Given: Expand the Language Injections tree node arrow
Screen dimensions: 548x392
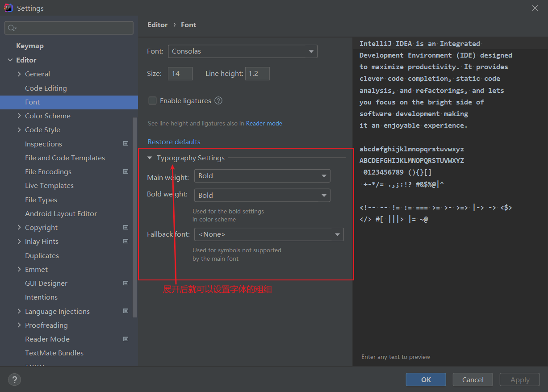Looking at the screenshot, I should click(x=19, y=311).
